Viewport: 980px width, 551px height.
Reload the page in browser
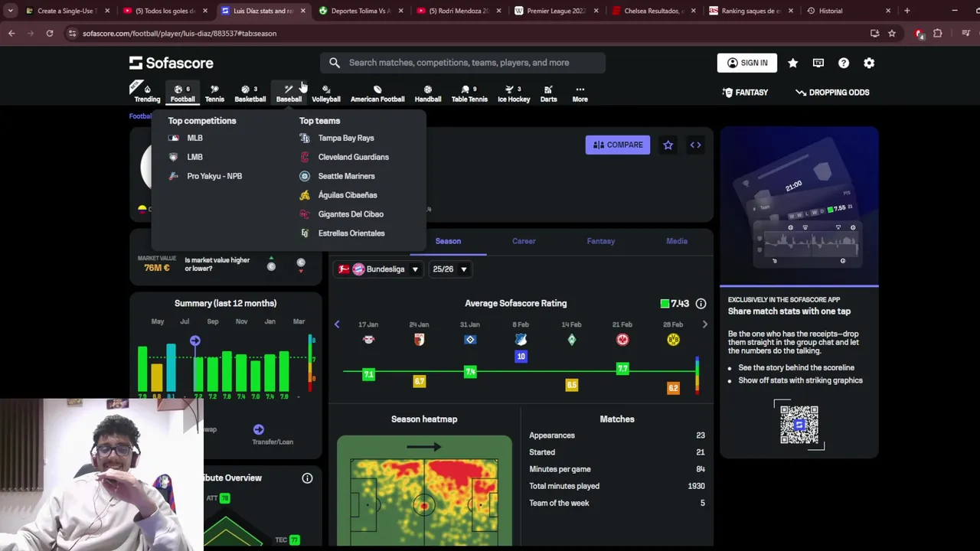49,34
